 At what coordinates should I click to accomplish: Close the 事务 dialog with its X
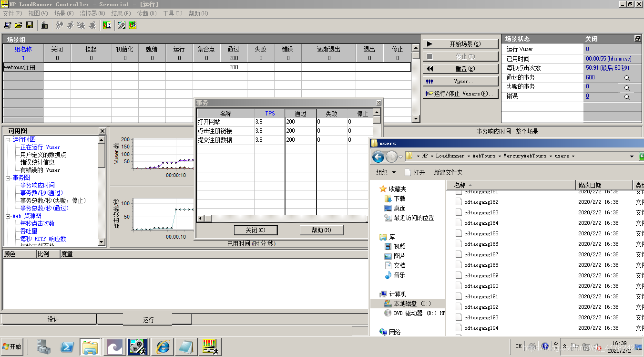(x=378, y=103)
